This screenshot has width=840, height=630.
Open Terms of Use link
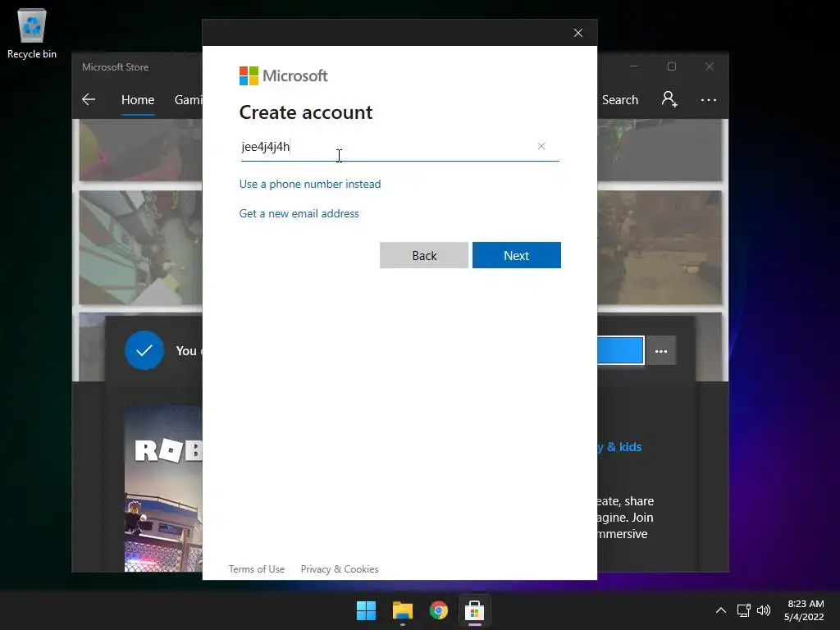[x=257, y=569]
